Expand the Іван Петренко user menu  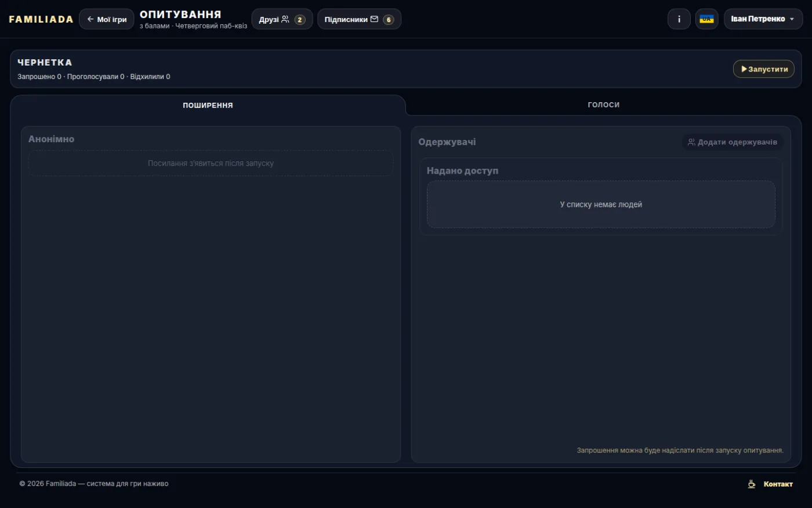(x=763, y=19)
